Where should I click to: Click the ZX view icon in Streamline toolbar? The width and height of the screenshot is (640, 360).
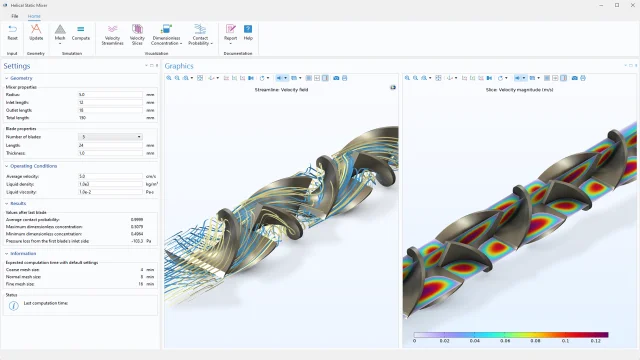pos(242,78)
